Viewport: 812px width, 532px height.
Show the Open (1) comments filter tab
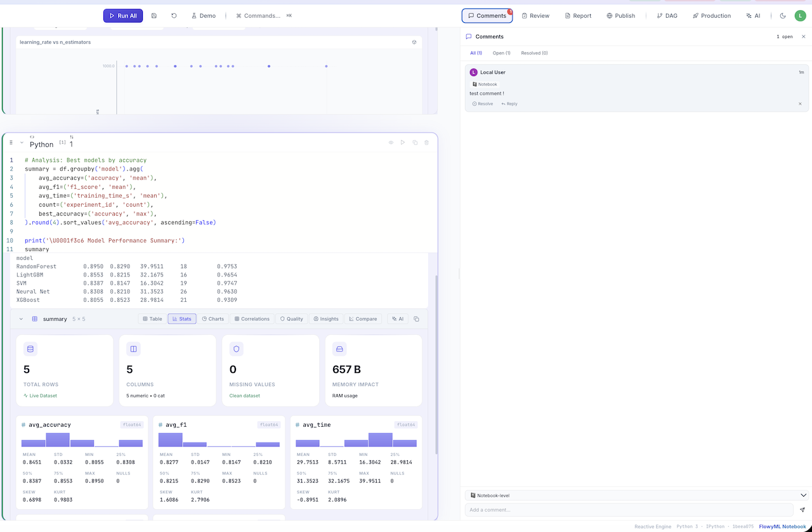point(501,53)
